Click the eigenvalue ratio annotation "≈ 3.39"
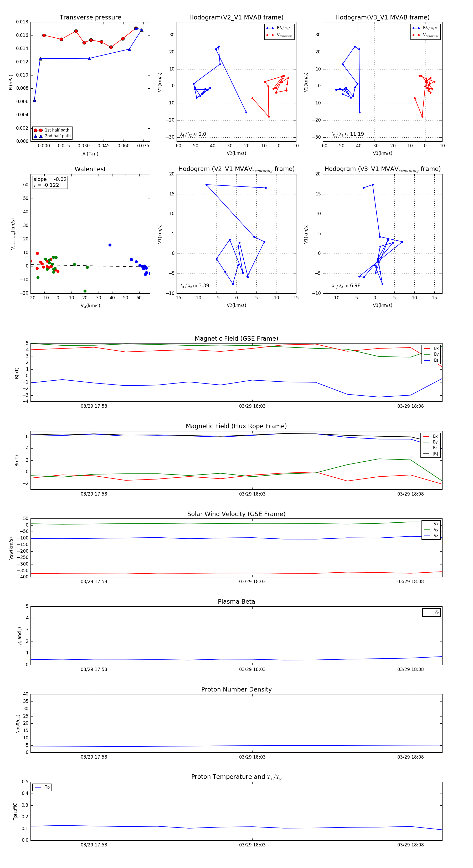The height and width of the screenshot is (868, 473). [194, 286]
